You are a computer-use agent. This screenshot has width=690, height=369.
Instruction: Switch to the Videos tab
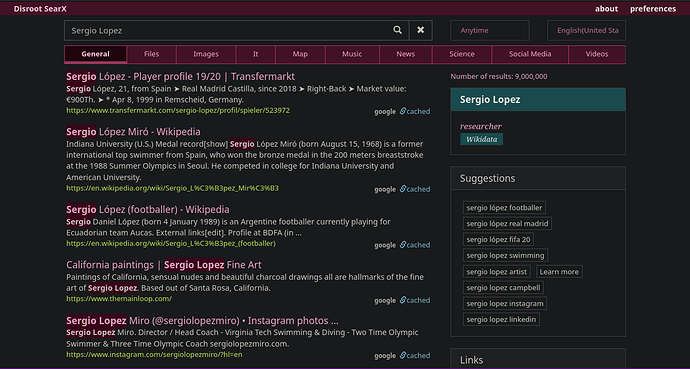(x=597, y=54)
